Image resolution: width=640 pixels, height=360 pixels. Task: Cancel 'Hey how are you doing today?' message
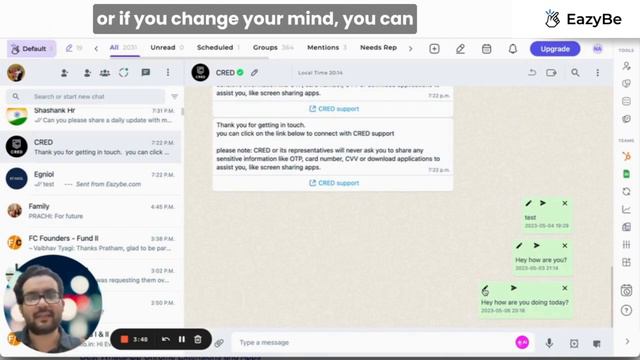click(x=565, y=288)
